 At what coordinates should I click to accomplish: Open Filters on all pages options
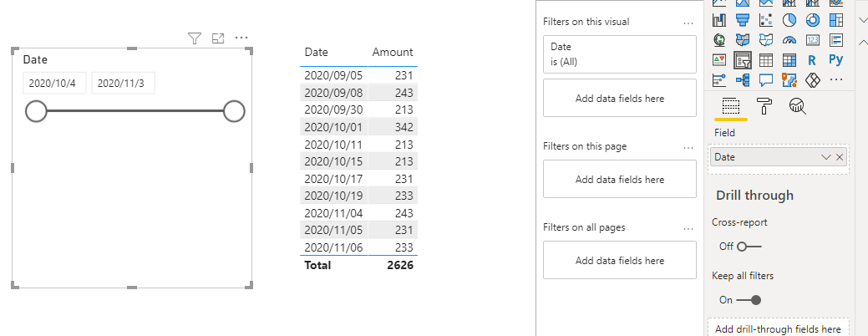688,229
